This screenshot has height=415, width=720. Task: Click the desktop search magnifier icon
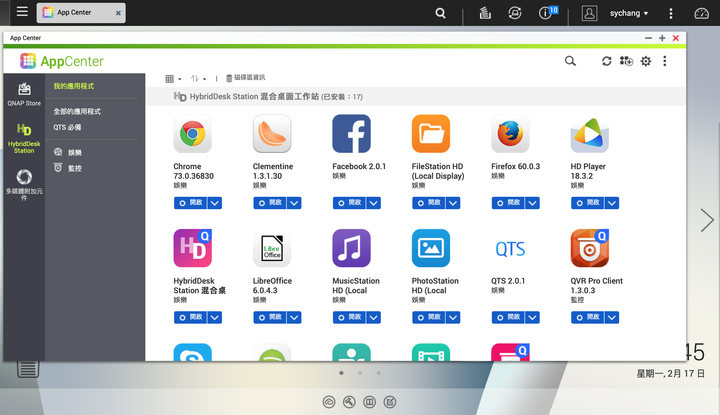[440, 13]
